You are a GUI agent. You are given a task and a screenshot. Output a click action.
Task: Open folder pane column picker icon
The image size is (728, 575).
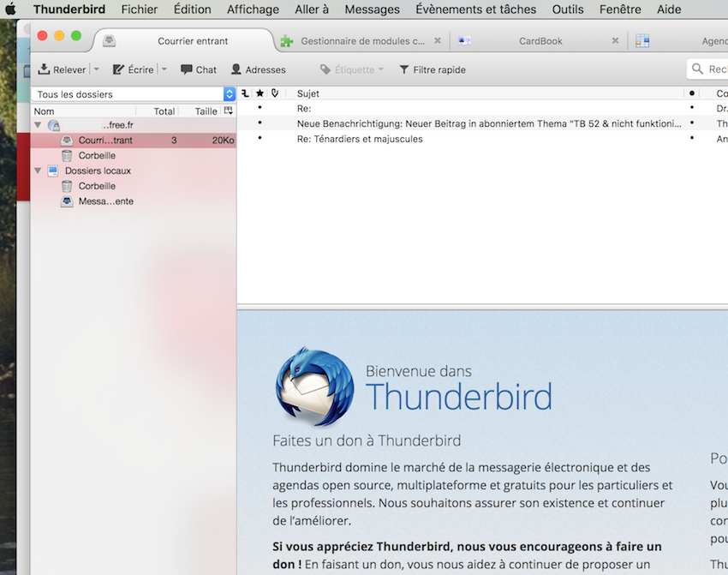[x=229, y=111]
